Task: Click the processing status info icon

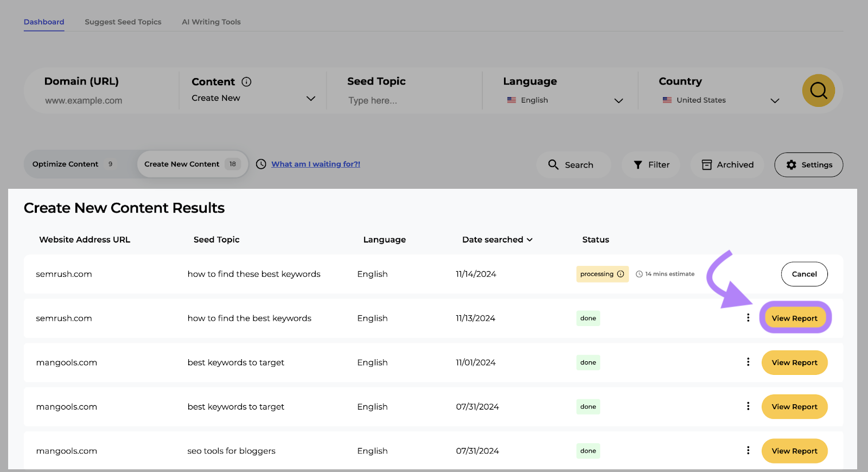Action: 621,274
